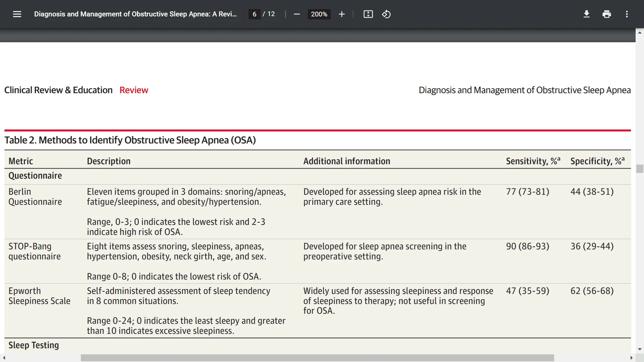This screenshot has height=362, width=644.
Task: Click STOP-Bang specificity 36 (29-44)
Action: 592,246
